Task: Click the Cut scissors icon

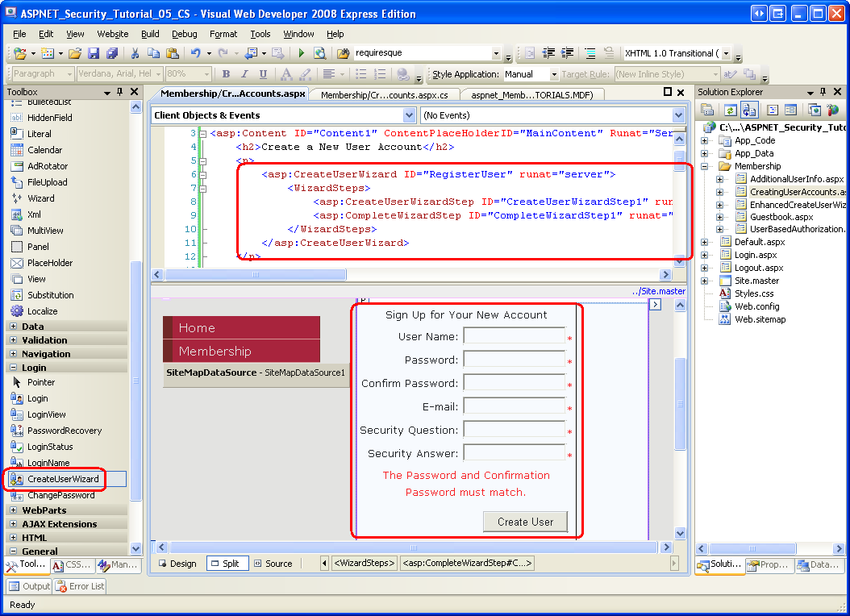Action: pyautogui.click(x=135, y=53)
